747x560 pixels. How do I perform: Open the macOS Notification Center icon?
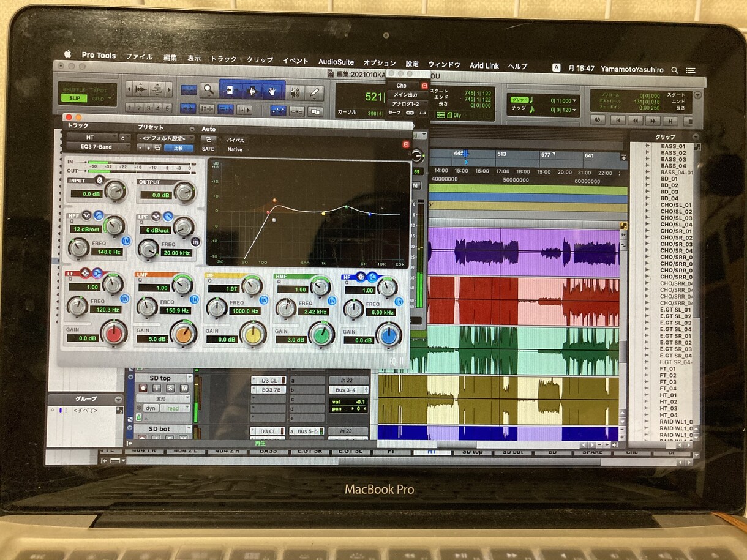tap(691, 71)
